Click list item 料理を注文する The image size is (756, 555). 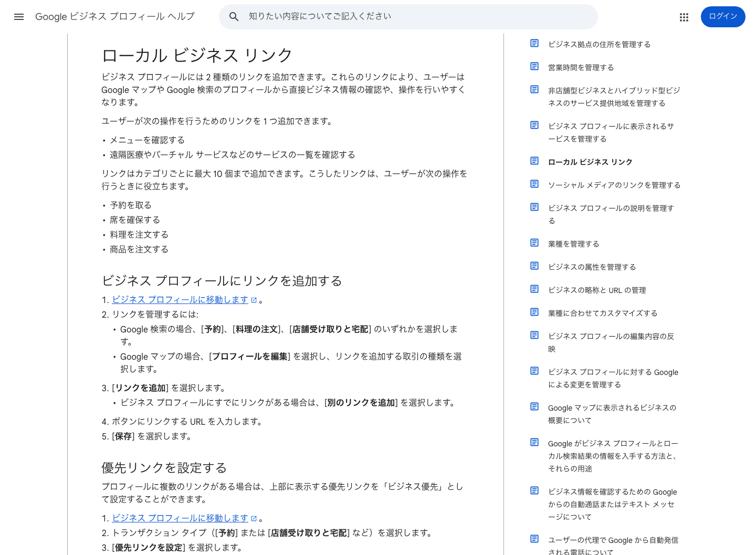(x=139, y=235)
